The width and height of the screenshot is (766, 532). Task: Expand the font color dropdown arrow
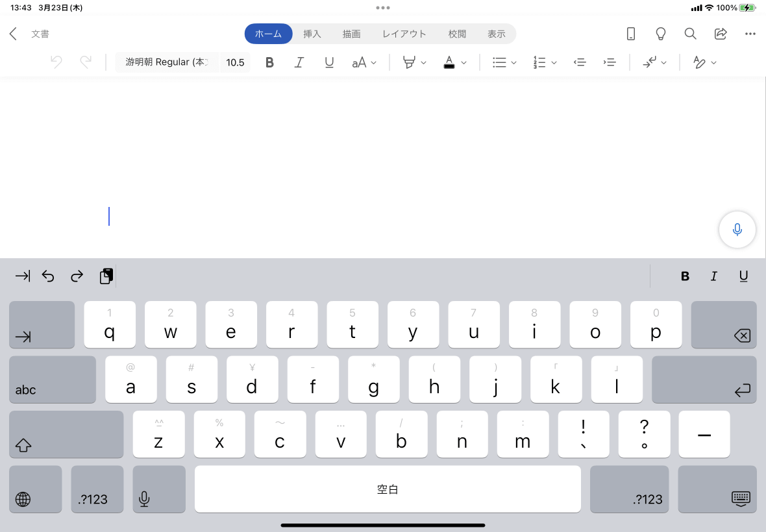point(463,63)
